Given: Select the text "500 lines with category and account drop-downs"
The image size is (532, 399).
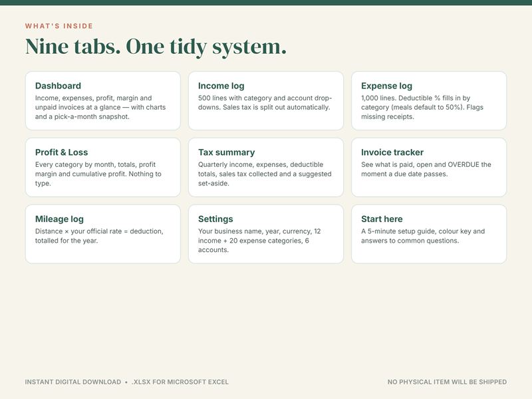Looking at the screenshot, I should [x=265, y=102].
